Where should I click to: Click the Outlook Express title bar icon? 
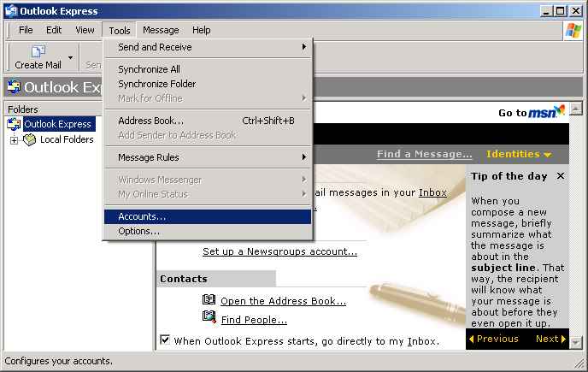click(11, 11)
